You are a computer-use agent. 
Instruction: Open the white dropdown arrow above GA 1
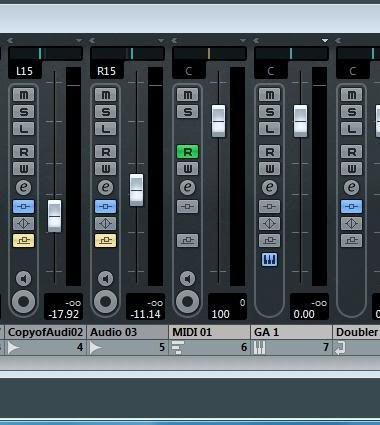(325, 41)
